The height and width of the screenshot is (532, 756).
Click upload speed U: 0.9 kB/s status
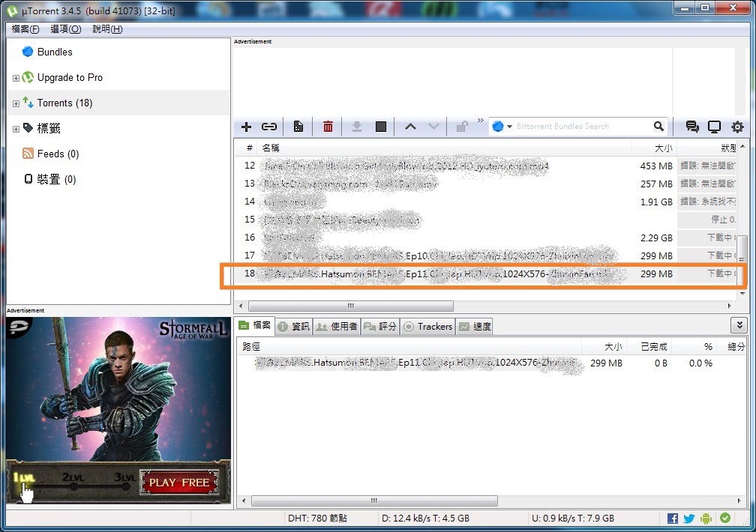[x=573, y=519]
